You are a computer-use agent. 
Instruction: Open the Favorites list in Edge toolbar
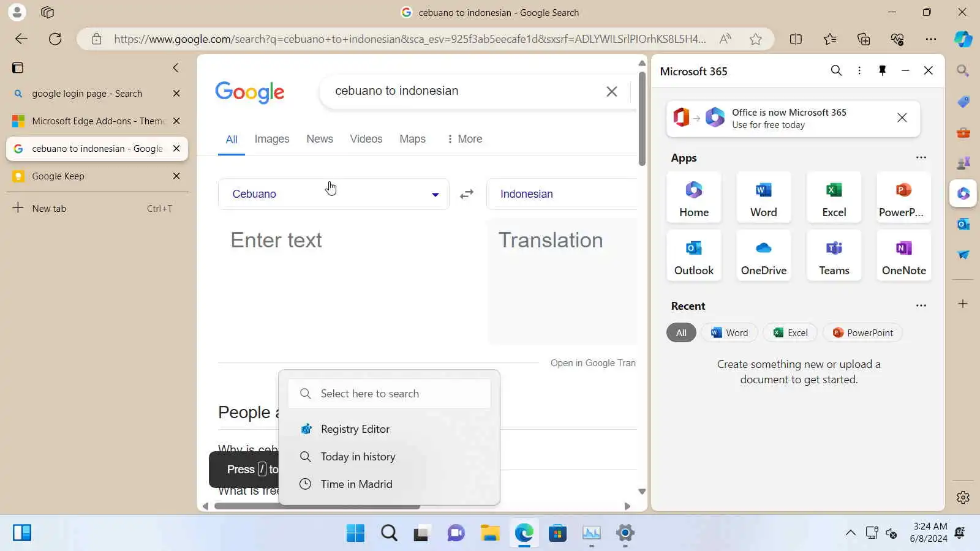[x=830, y=39]
